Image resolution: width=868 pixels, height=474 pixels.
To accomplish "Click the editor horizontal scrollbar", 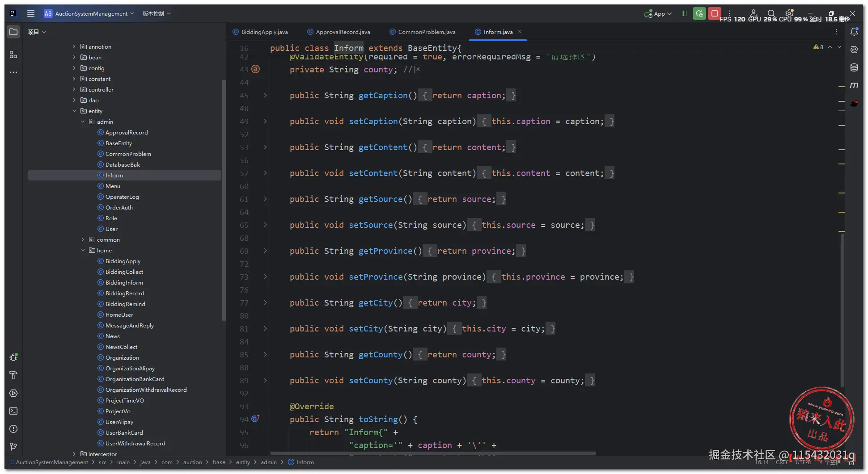I will coord(433,453).
